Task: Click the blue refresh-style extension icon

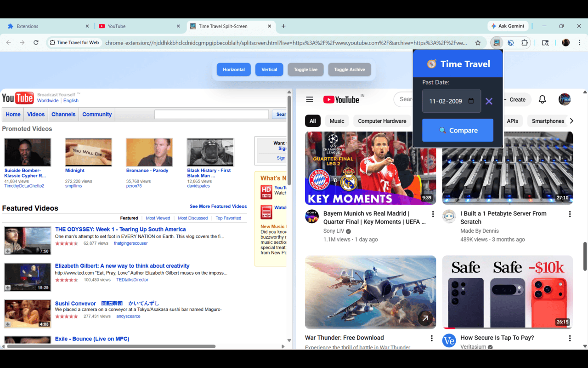Action: click(510, 42)
